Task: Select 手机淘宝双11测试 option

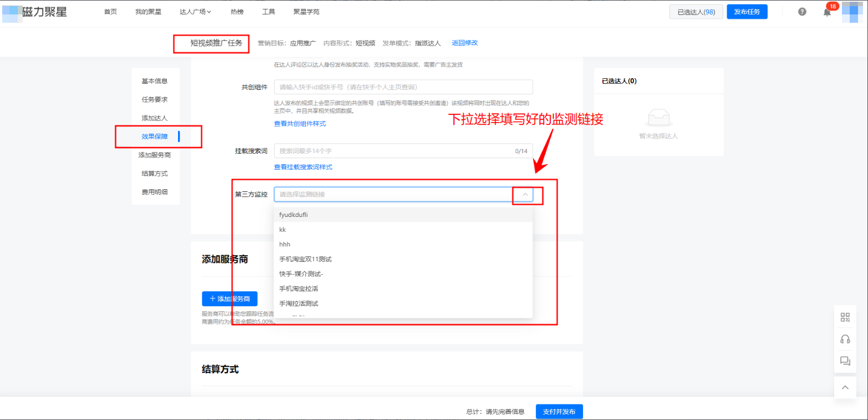Action: [x=403, y=259]
